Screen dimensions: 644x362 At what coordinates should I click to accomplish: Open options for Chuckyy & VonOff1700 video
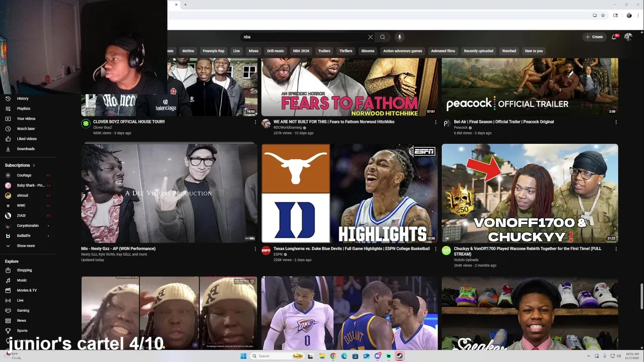[x=616, y=249]
